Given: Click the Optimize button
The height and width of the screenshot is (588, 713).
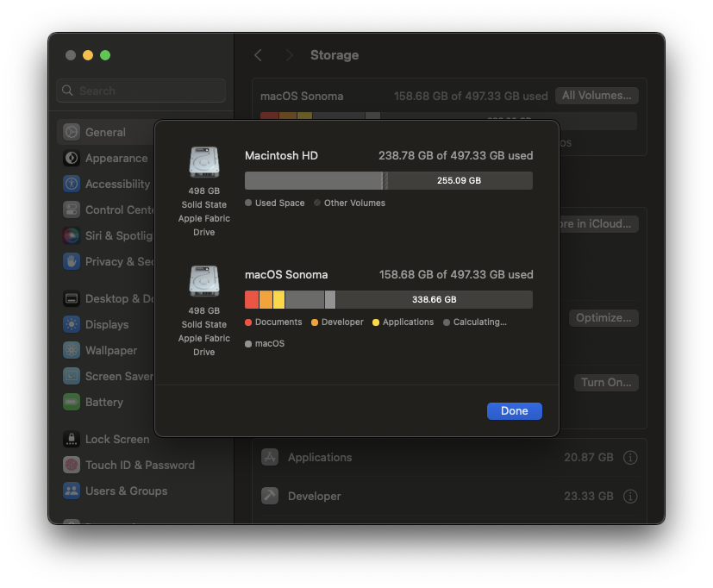Looking at the screenshot, I should tap(604, 318).
